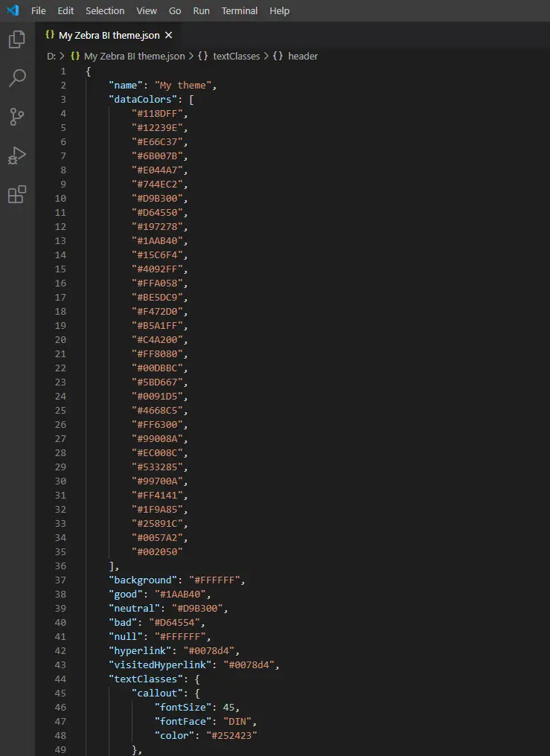The height and width of the screenshot is (756, 550).
Task: Click the VS Code logo in the title bar
Action: (x=13, y=10)
